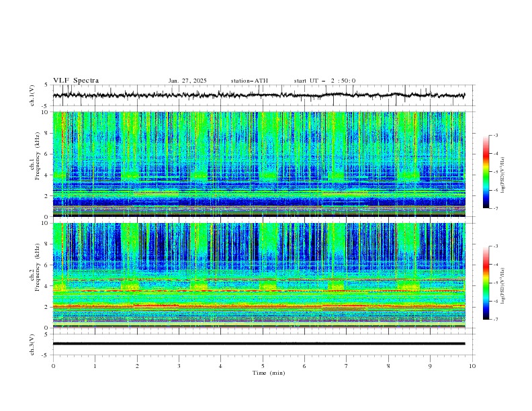Click the time axis tick label "5"
This screenshot has width=532, height=411.
click(263, 366)
